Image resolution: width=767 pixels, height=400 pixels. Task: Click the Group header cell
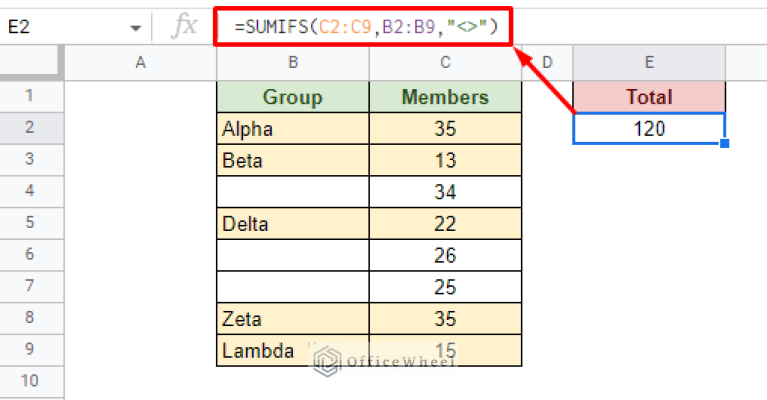292,97
